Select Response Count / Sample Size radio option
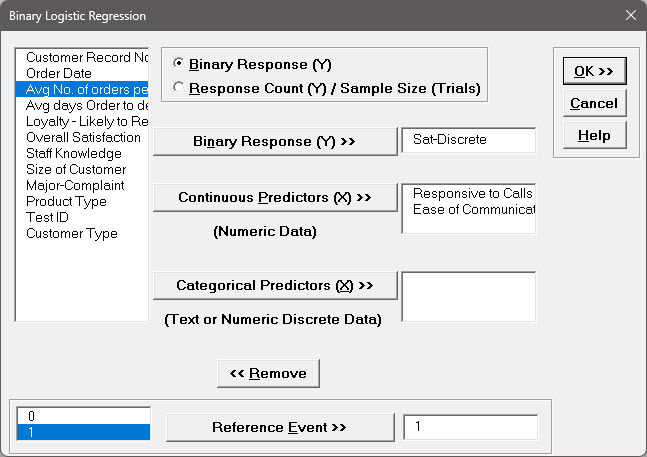Screen dimensions: 647x457 179,88
